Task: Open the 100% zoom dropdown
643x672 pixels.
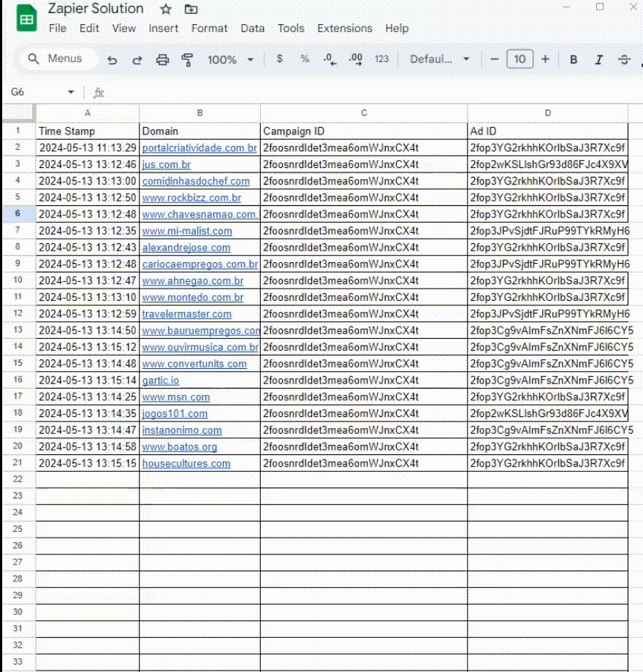Action: 230,60
